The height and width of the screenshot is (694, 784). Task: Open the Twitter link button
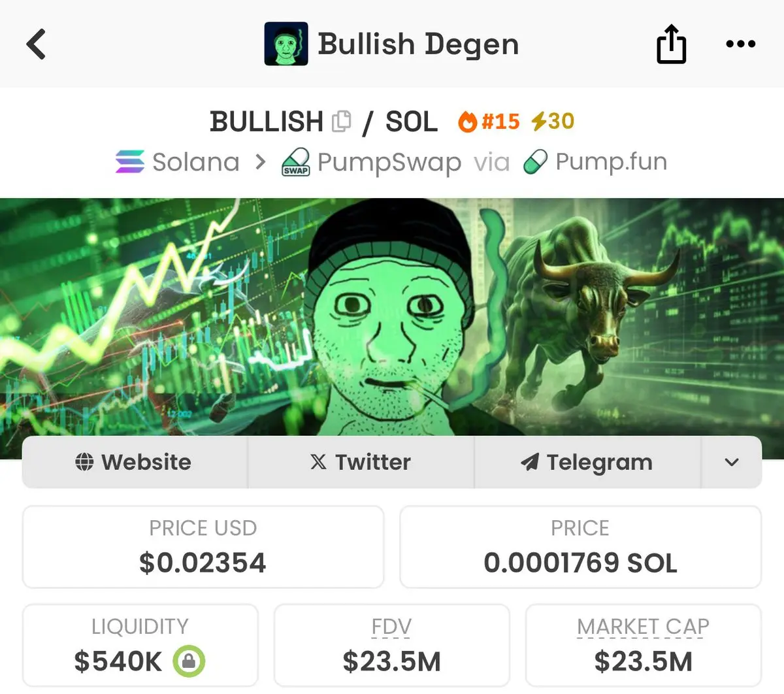[x=361, y=462]
